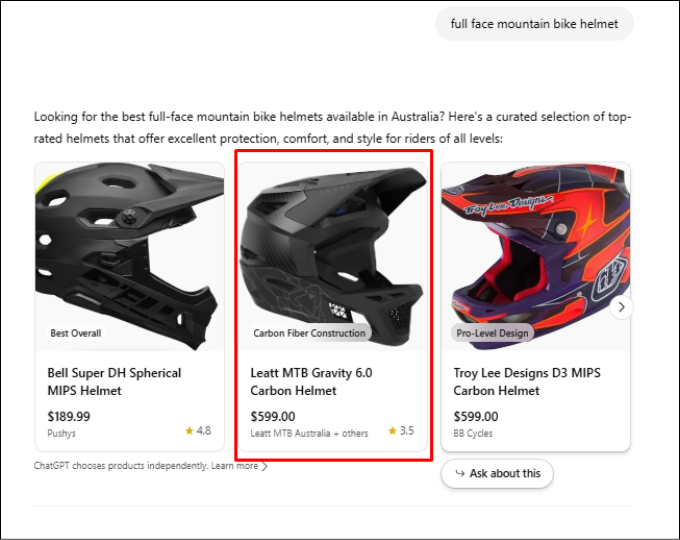Viewport: 680px width, 540px height.
Task: Click the BB Cycles seller name
Action: (x=473, y=434)
